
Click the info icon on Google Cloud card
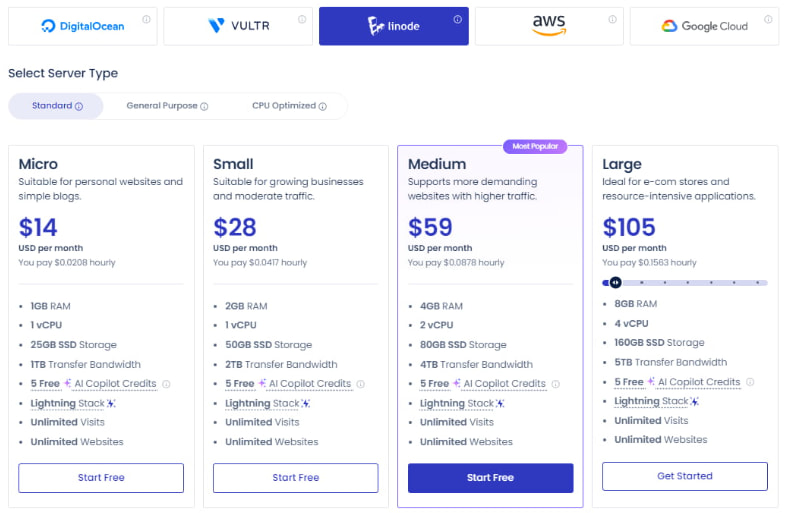(768, 19)
